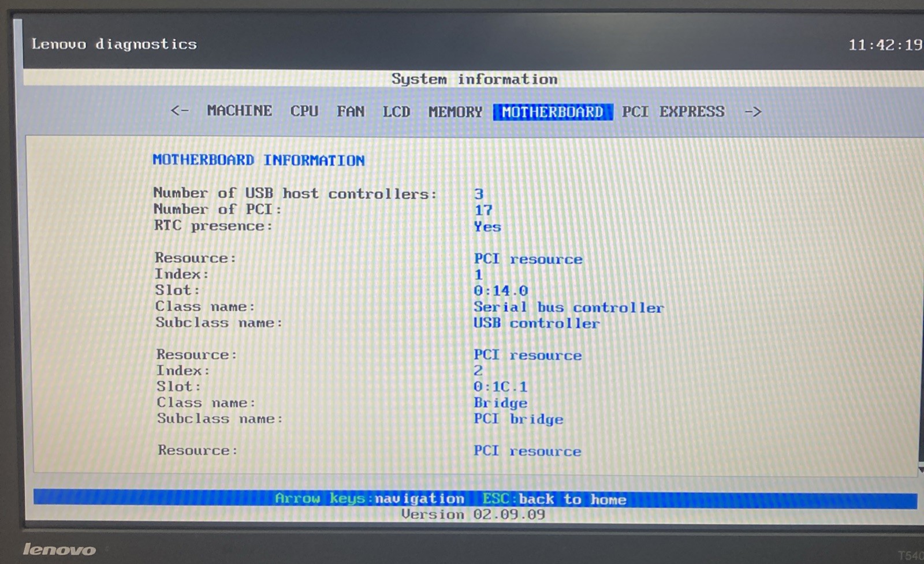The height and width of the screenshot is (564, 924).
Task: Click 'Serial bus controller' class name value
Action: coord(569,307)
